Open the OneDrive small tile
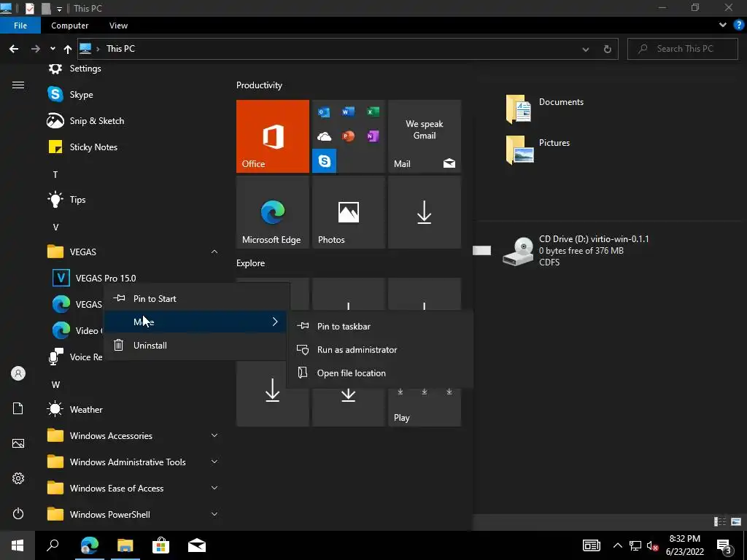Viewport: 747px width, 560px height. [325, 136]
